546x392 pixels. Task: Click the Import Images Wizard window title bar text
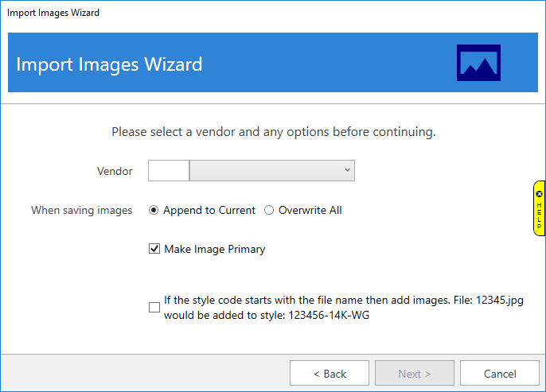tap(53, 13)
